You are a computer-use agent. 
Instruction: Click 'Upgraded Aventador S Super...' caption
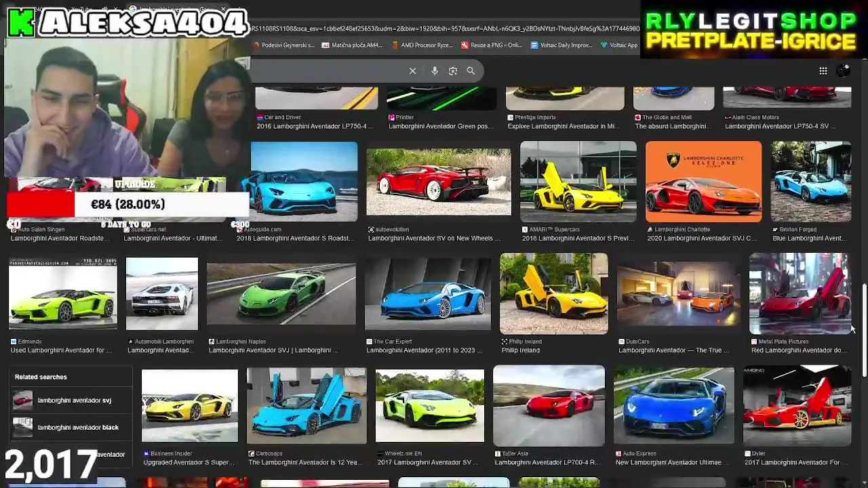189,462
